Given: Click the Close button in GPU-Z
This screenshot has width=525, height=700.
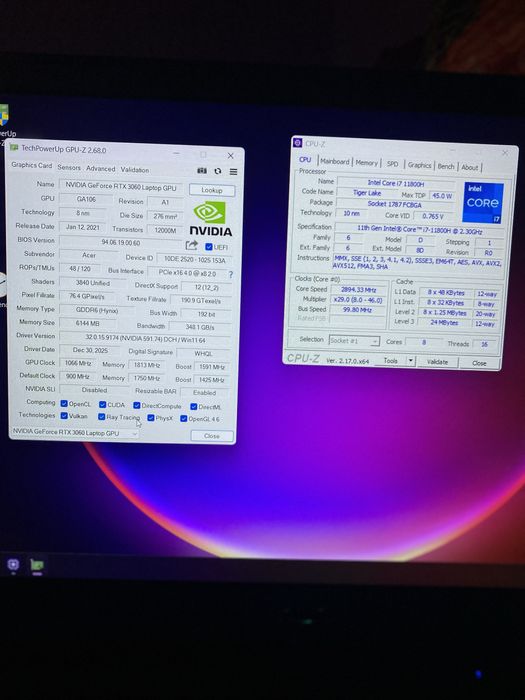Looking at the screenshot, I should point(212,436).
